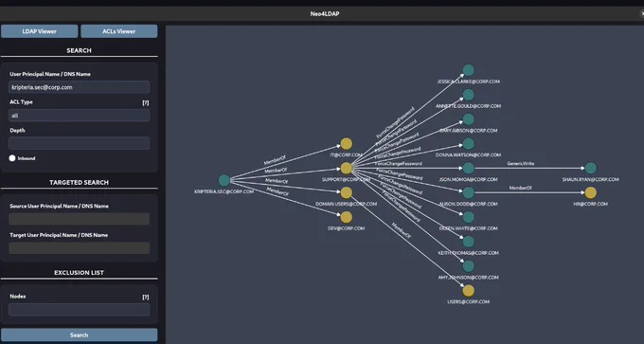The height and width of the screenshot is (344, 644).
Task: Focus the Depth input field
Action: pos(80,143)
